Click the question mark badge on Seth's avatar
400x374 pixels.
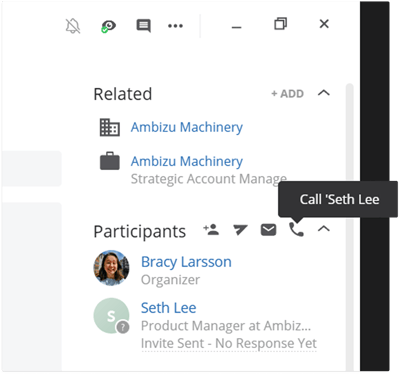coord(123,327)
